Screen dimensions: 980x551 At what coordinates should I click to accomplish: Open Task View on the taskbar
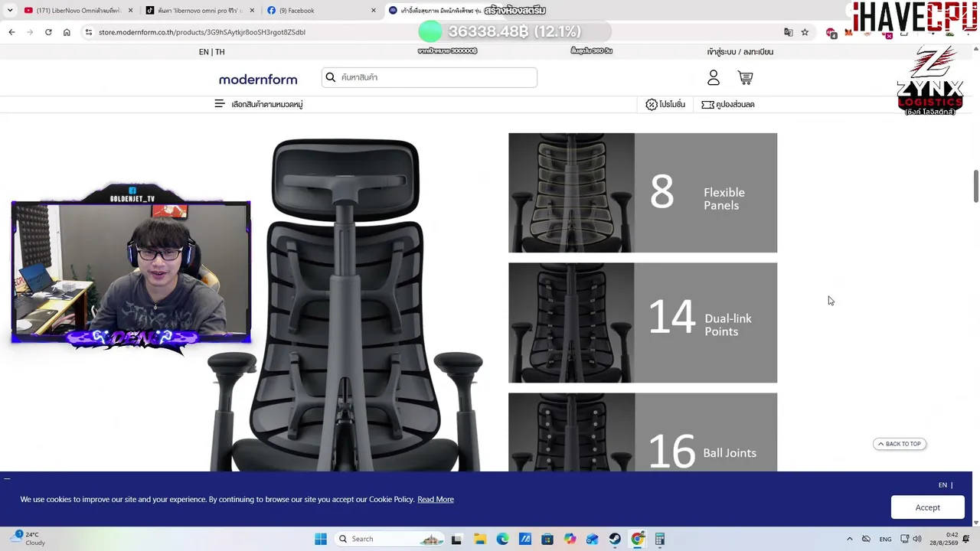(x=456, y=539)
